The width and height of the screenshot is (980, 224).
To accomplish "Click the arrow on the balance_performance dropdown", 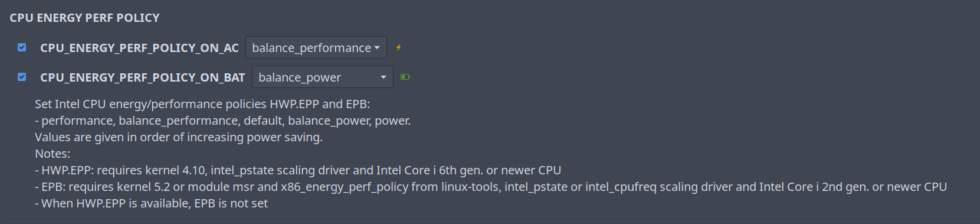I will [x=377, y=48].
